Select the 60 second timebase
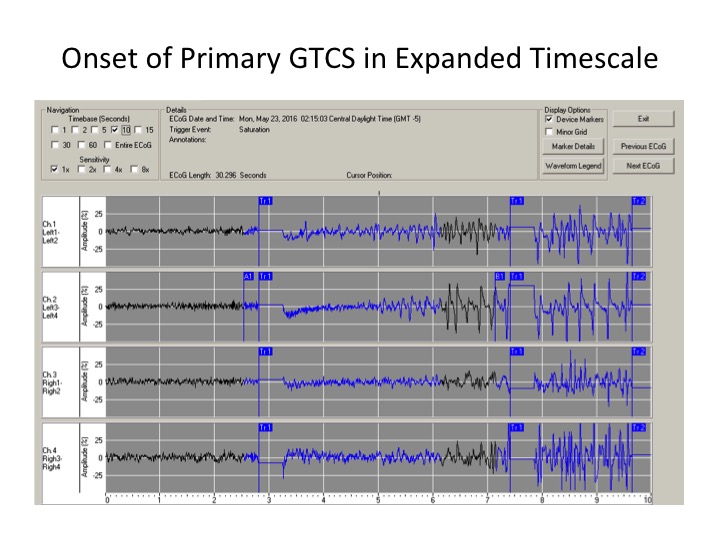 point(82,146)
